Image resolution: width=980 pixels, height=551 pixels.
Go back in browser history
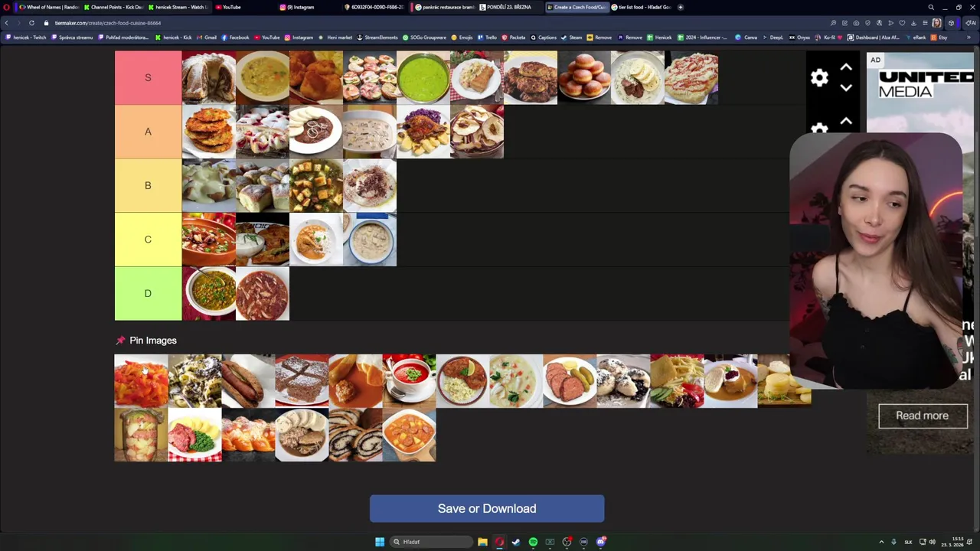click(7, 23)
